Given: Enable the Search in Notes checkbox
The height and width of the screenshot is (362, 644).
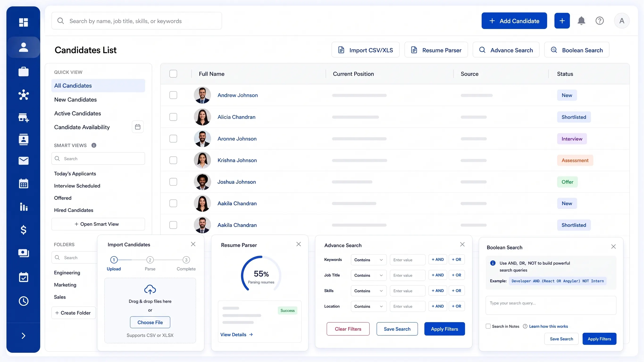Looking at the screenshot, I should [488, 326].
